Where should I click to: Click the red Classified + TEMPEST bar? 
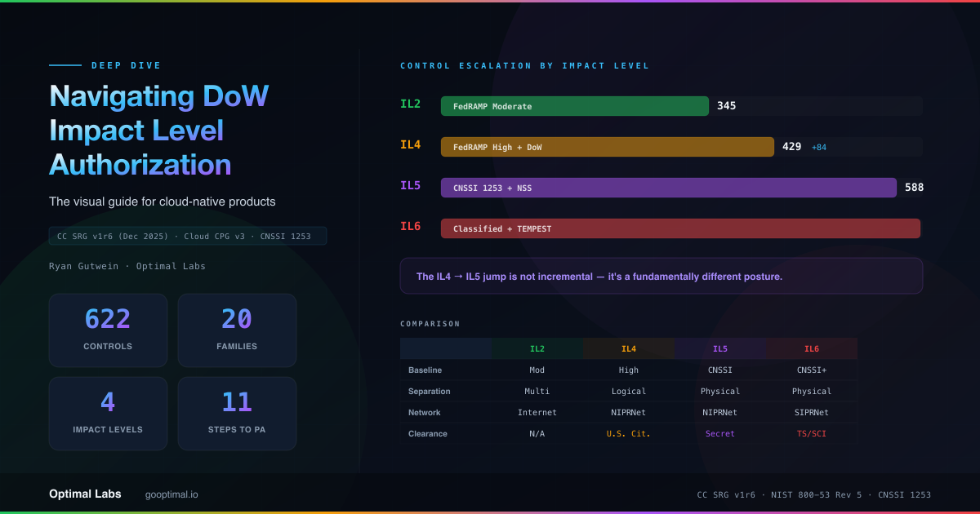[680, 228]
